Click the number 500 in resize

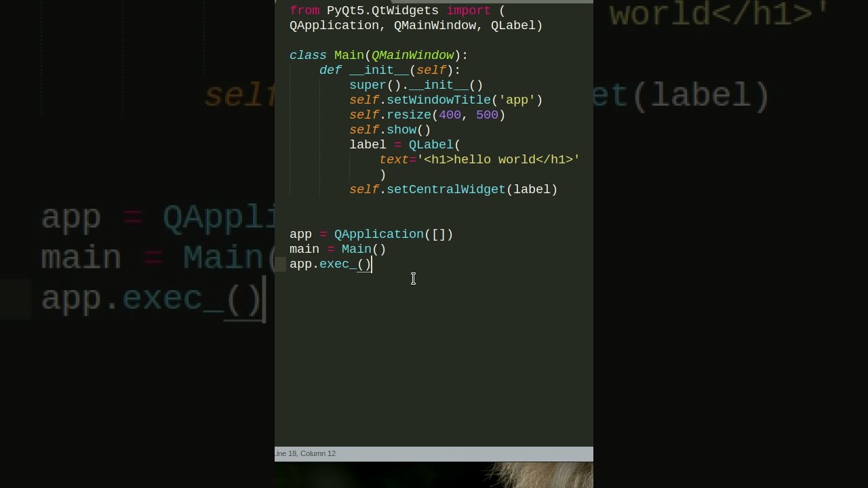487,115
